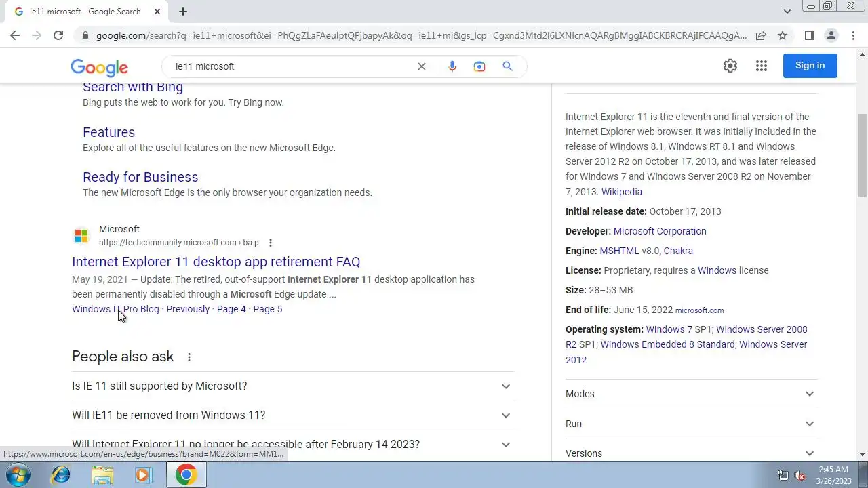Open Ready for Business link
The image size is (868, 488).
tap(140, 177)
